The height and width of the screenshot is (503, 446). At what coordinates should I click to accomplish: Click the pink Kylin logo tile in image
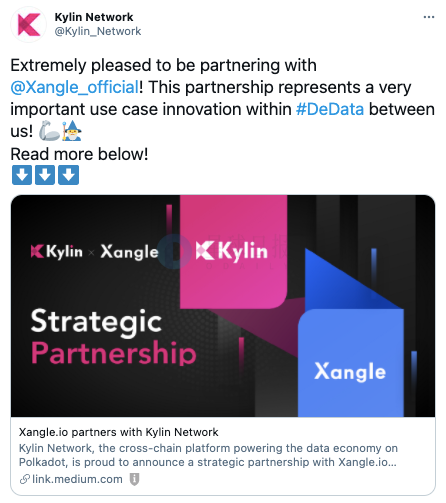click(x=233, y=252)
